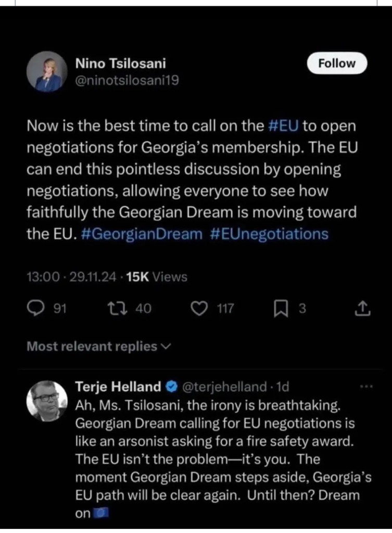Open the #EUnegotiations hashtag
Image resolution: width=392 pixels, height=533 pixels.
270,234
